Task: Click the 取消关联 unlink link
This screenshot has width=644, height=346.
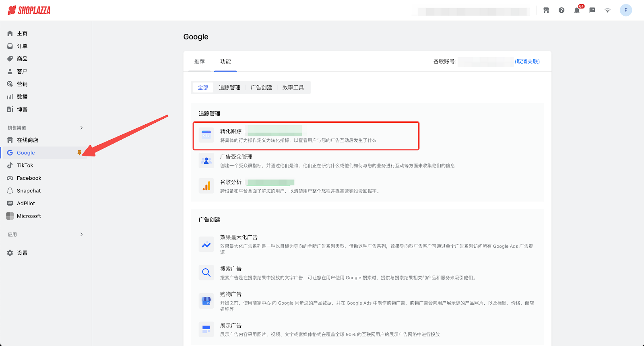Action: tap(527, 62)
